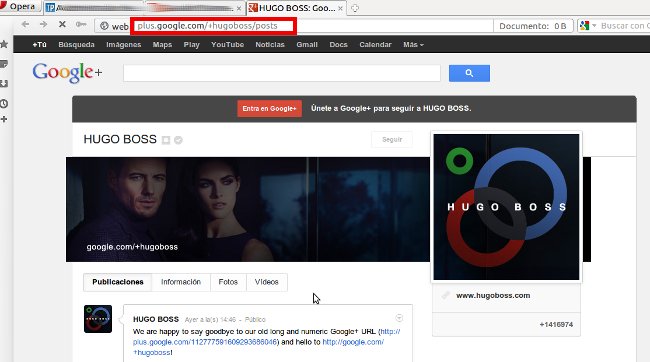Open the HUGO BOSS cover photo

tap(248, 209)
